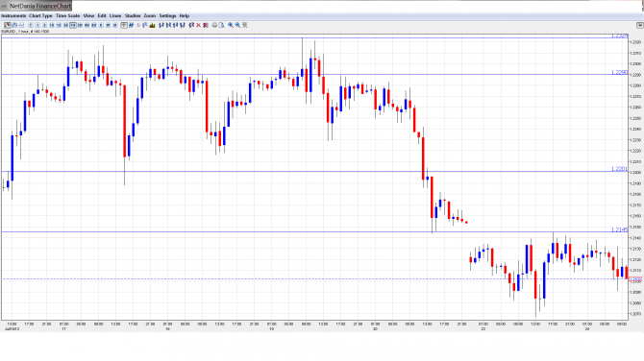Select the 1.2201 horizontal line label
The width and height of the screenshot is (644, 361).
point(619,169)
